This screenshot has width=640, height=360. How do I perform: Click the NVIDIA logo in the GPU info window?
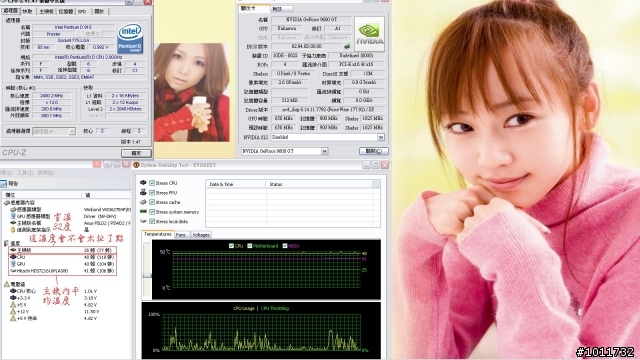tap(369, 34)
